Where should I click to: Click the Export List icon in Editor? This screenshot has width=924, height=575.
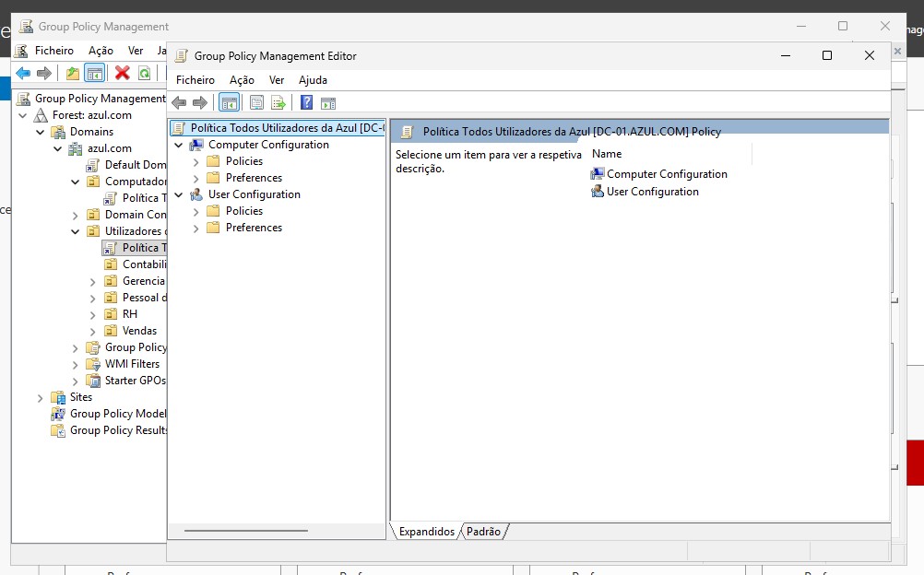[x=278, y=103]
